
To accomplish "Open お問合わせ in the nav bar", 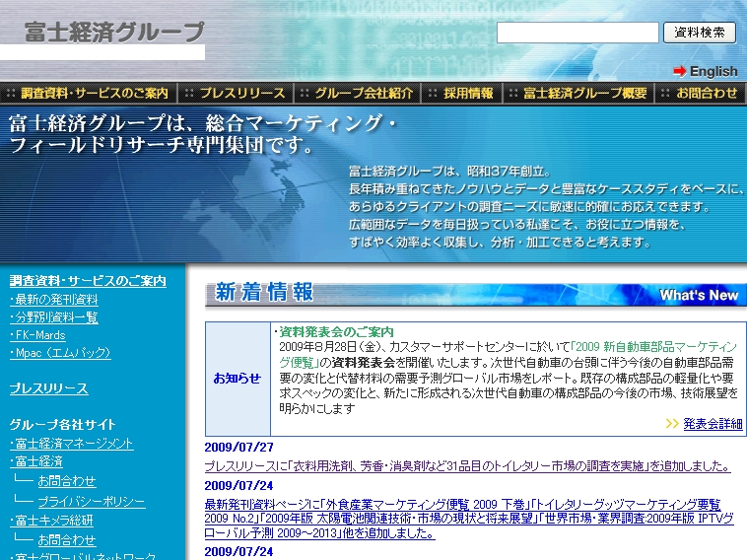I will pos(707,93).
